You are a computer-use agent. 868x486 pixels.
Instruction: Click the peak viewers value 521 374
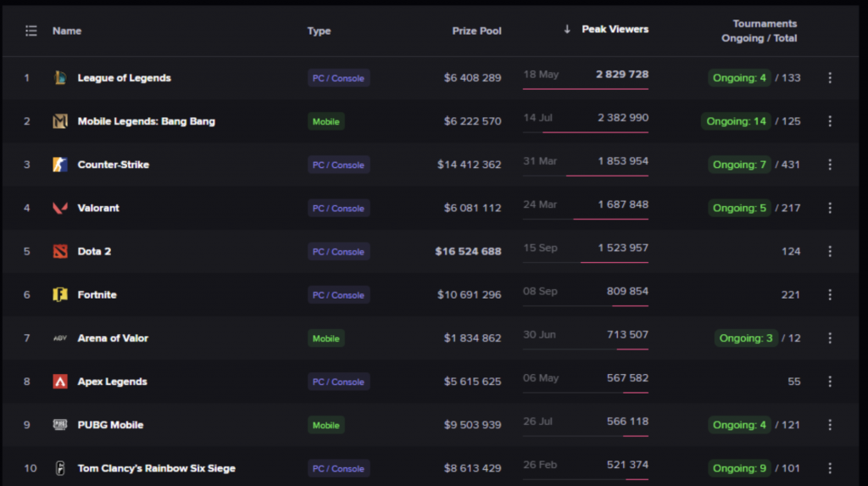(x=627, y=465)
